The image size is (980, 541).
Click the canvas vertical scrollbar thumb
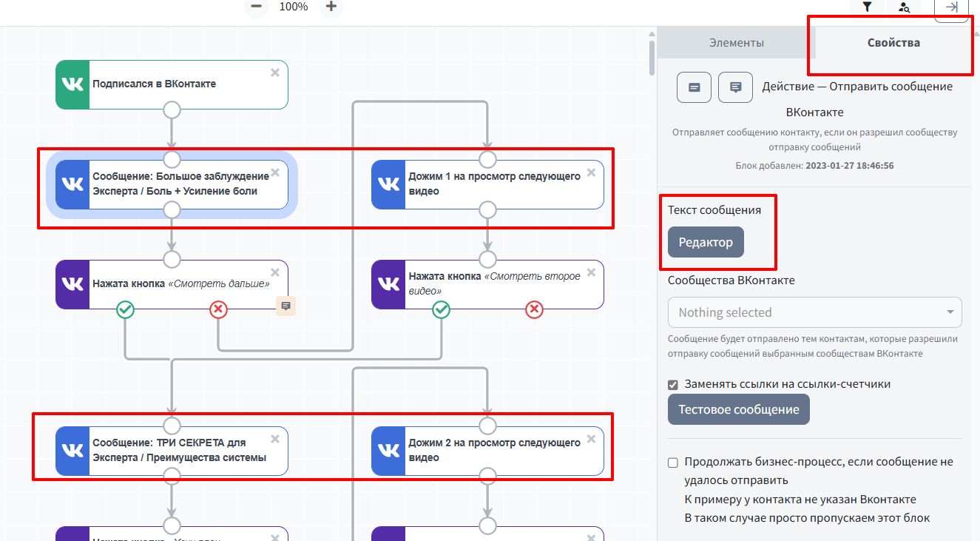(x=652, y=58)
